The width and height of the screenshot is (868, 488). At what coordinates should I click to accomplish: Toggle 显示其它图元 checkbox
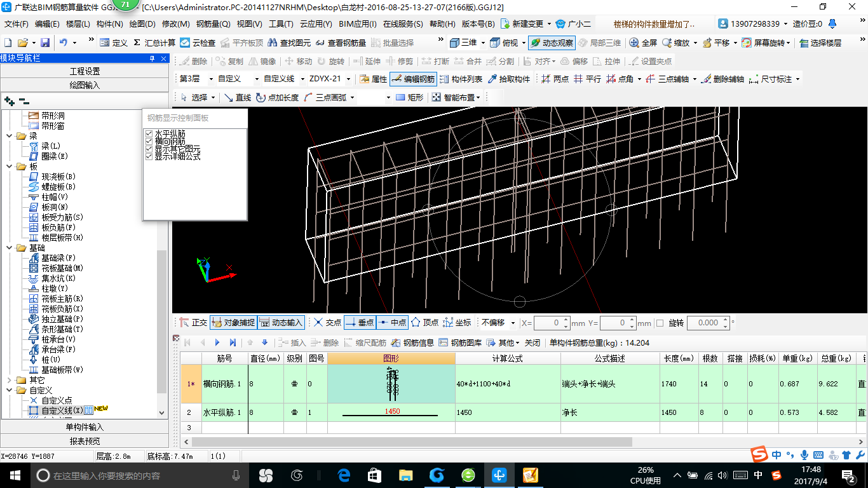coord(150,149)
